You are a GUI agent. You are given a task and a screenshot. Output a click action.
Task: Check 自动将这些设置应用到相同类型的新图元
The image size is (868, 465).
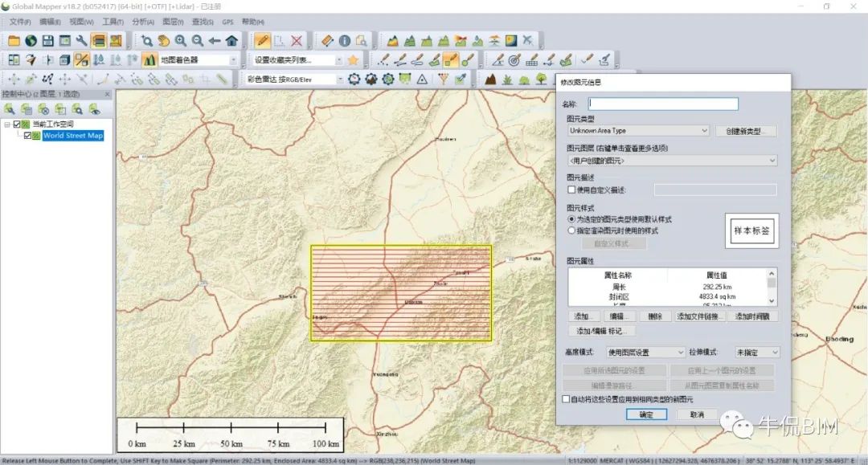click(566, 398)
